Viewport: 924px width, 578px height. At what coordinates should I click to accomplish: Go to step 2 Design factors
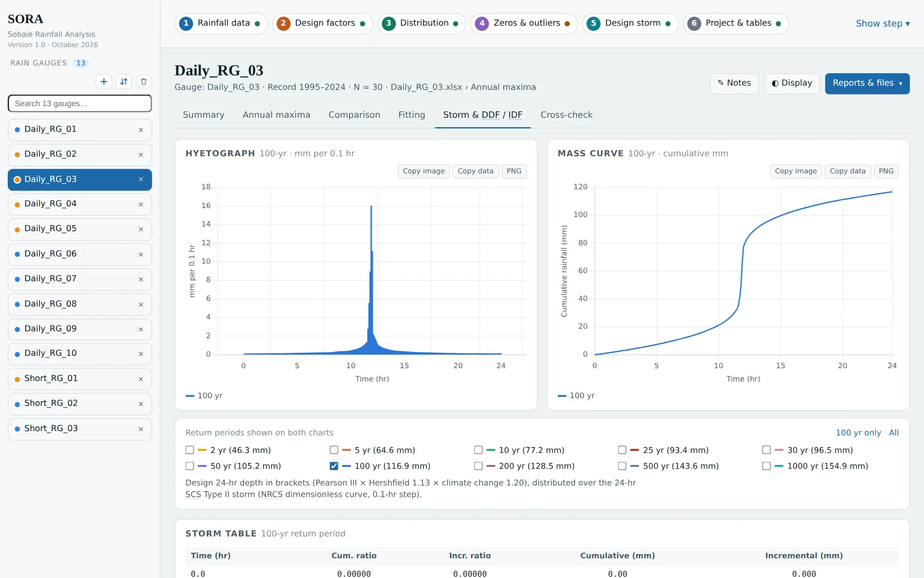click(323, 23)
